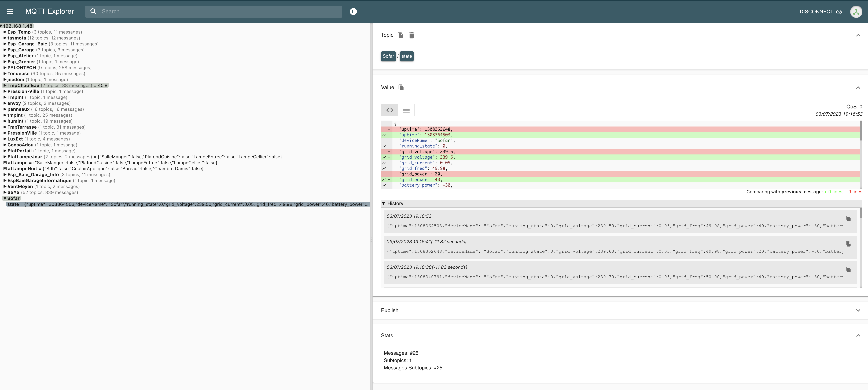Image resolution: width=868 pixels, height=390 pixels.
Task: Copy the 19:16:30 history message
Action: (848, 270)
